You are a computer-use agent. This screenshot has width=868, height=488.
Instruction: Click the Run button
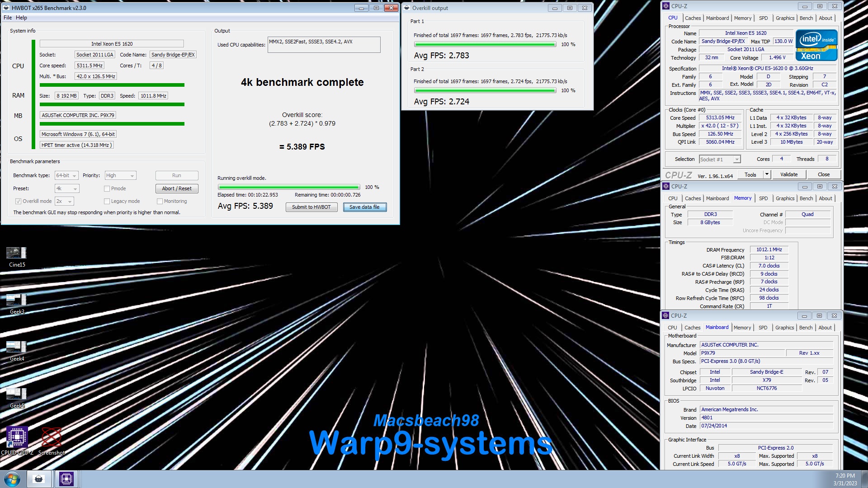pos(177,175)
